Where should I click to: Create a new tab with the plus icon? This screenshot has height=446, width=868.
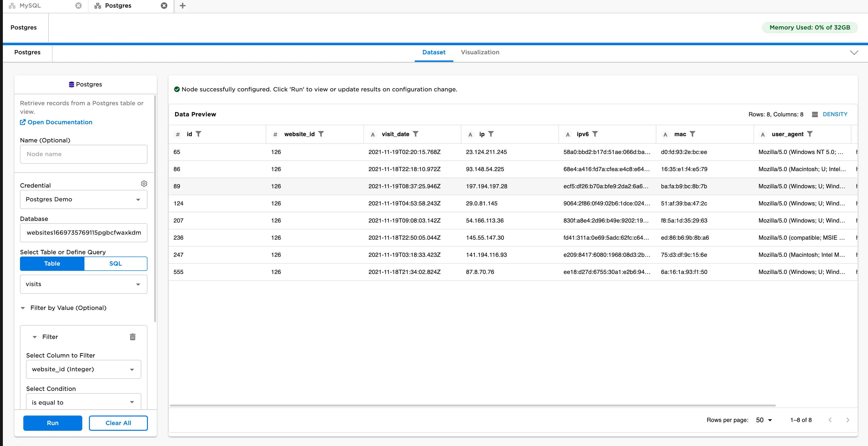click(x=183, y=6)
